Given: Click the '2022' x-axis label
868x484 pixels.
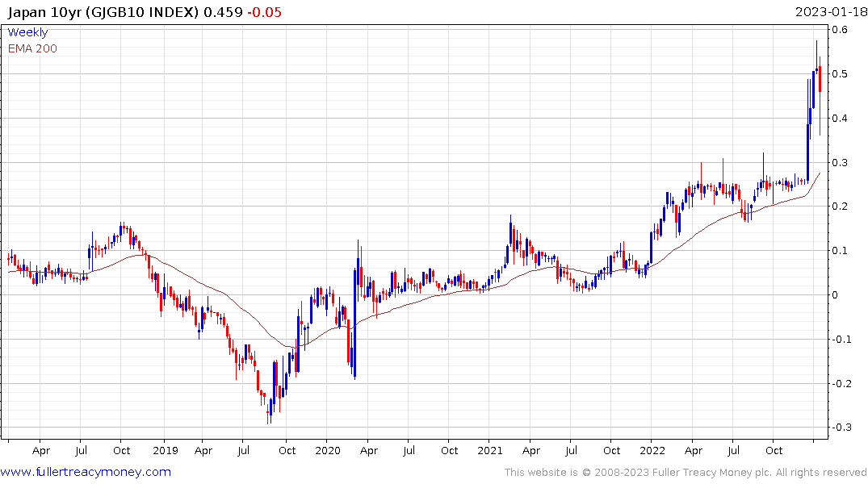Looking at the screenshot, I should tap(652, 450).
